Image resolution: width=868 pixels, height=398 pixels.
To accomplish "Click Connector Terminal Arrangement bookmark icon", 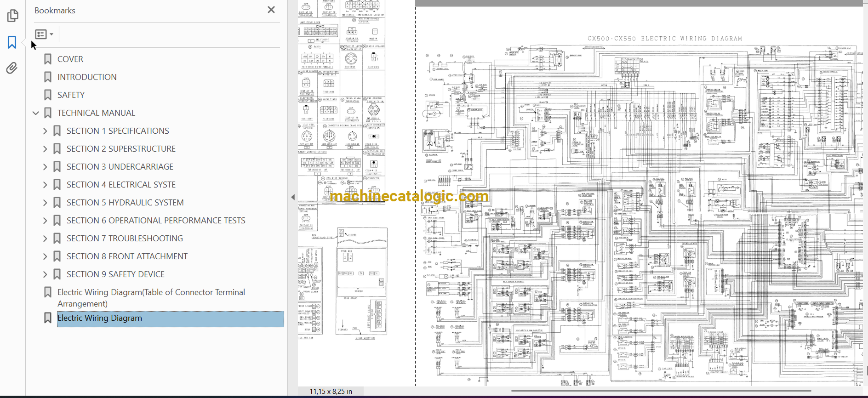I will (x=48, y=292).
